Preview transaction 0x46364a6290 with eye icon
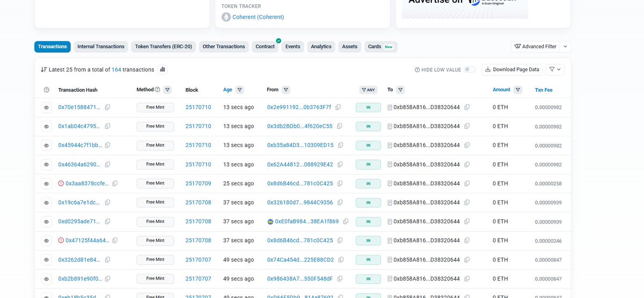The width and height of the screenshot is (644, 298). coord(46,164)
